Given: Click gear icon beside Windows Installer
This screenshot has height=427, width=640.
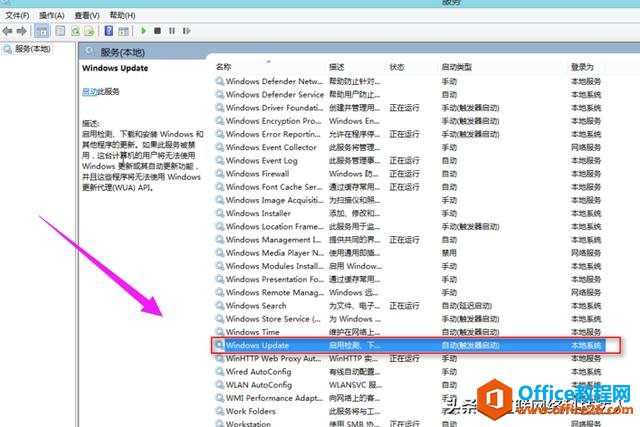Looking at the screenshot, I should point(220,213).
